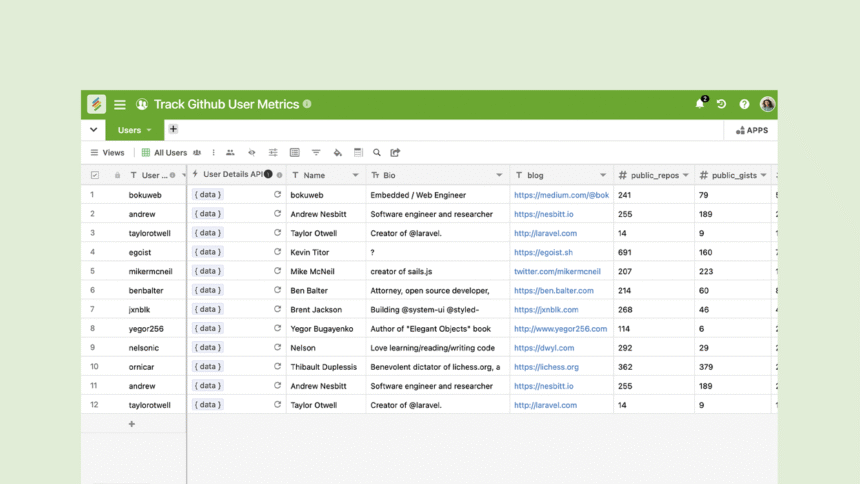
Task: Open the medium.com/@bok blog link
Action: pyautogui.click(x=561, y=195)
